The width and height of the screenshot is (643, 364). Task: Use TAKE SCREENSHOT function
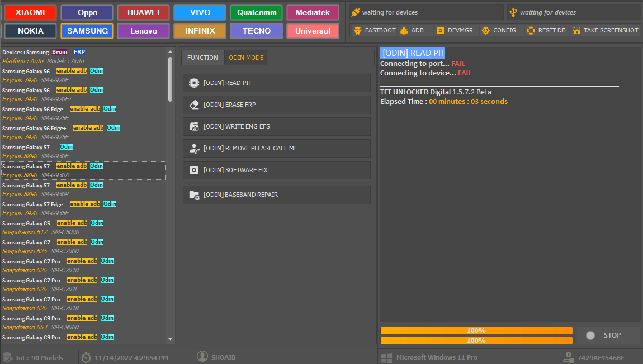(605, 31)
